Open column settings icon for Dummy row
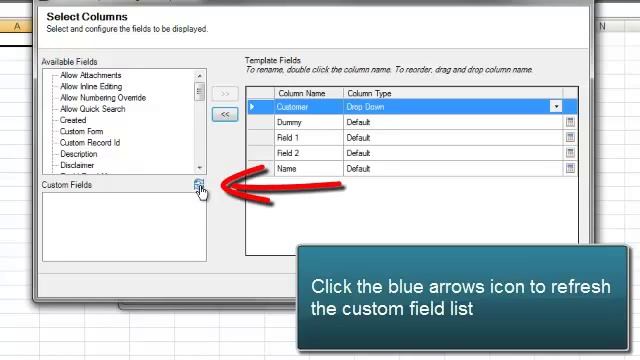 coord(570,122)
